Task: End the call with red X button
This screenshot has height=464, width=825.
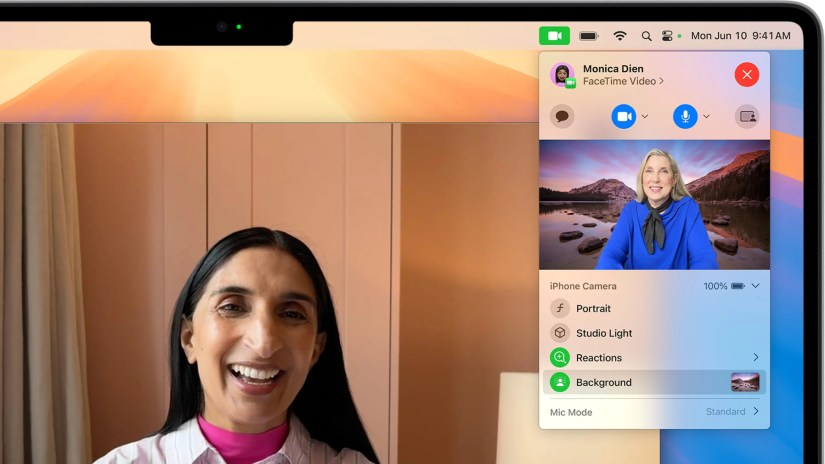Action: pyautogui.click(x=747, y=75)
